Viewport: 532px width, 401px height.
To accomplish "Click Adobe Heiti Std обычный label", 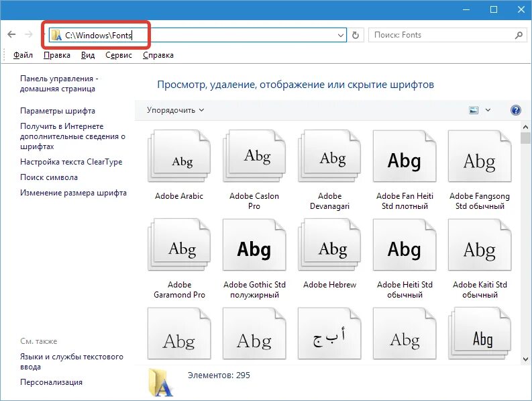I will pyautogui.click(x=405, y=289).
